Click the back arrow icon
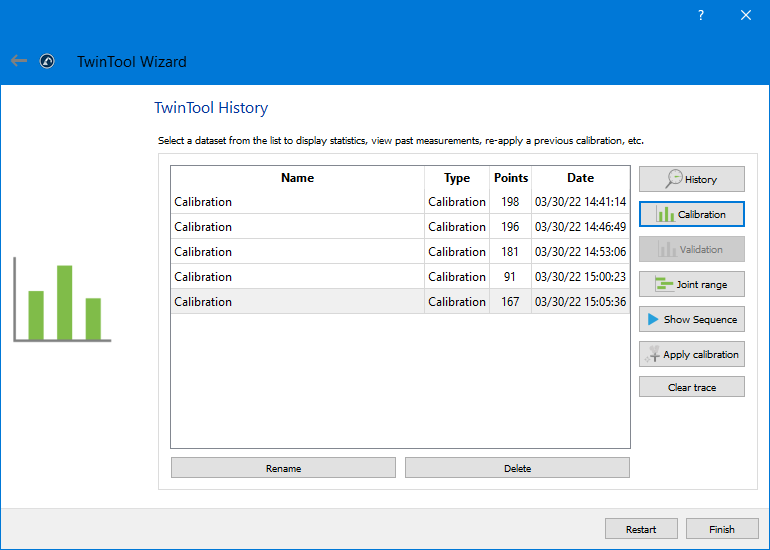This screenshot has width=770, height=550. [x=19, y=61]
